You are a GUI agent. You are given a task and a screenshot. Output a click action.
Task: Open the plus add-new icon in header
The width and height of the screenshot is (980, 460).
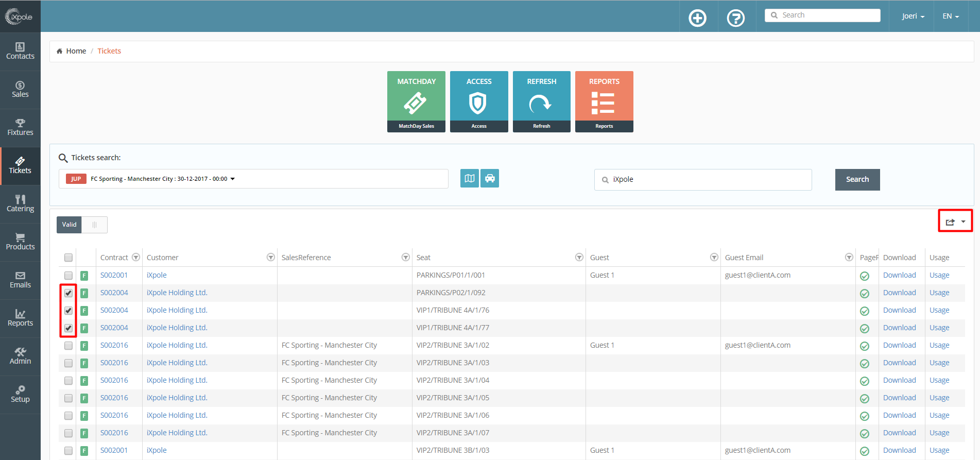[x=698, y=18]
